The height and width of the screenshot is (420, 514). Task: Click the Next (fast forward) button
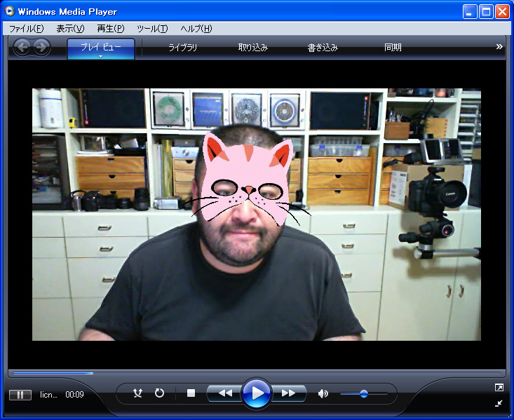[288, 393]
